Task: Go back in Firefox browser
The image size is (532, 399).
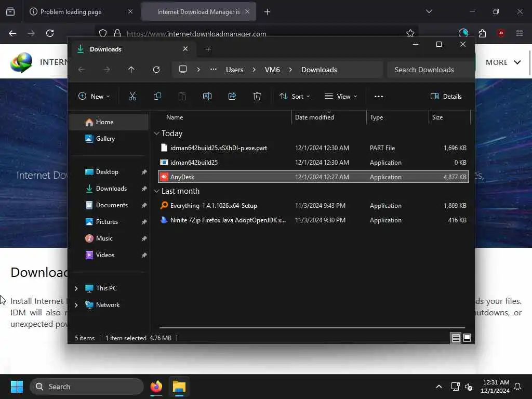Action: click(12, 33)
